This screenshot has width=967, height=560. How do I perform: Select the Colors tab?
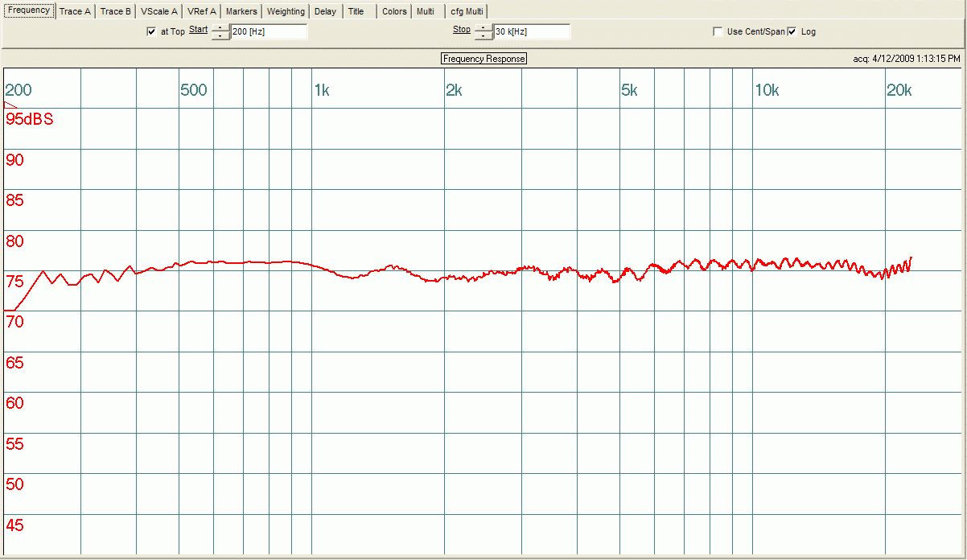pyautogui.click(x=394, y=11)
